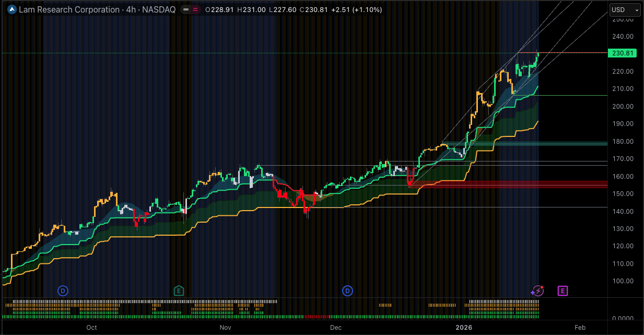The height and width of the screenshot is (335, 644).
Task: Click the gray dash market-status pill icon
Action: pyautogui.click(x=185, y=9)
